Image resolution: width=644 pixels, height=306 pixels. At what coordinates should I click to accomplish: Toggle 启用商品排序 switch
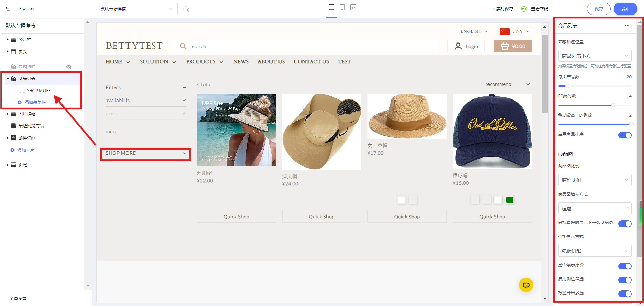point(625,135)
